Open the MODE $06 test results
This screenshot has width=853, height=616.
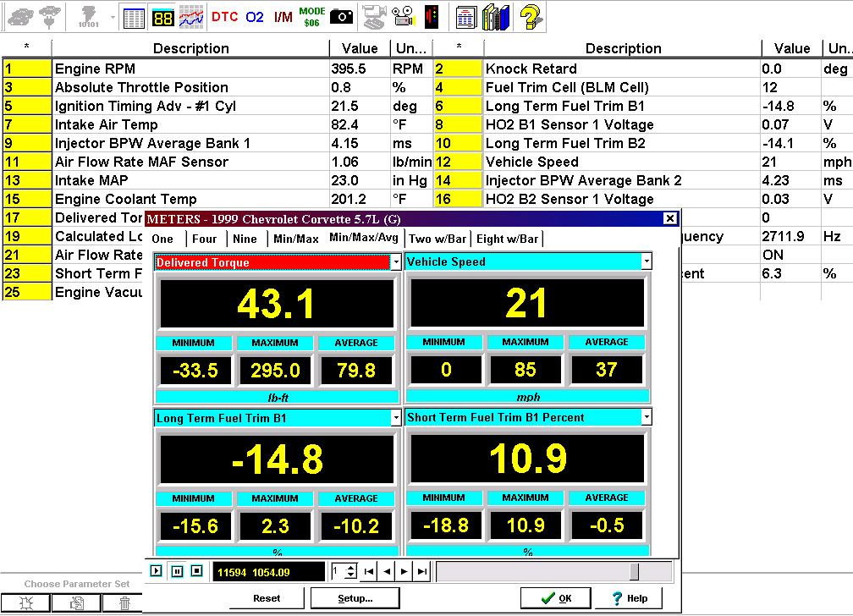tap(312, 16)
